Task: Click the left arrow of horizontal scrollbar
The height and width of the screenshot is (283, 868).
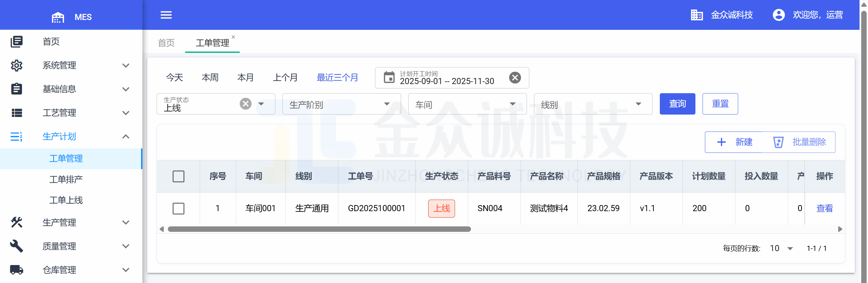Action: [x=162, y=229]
